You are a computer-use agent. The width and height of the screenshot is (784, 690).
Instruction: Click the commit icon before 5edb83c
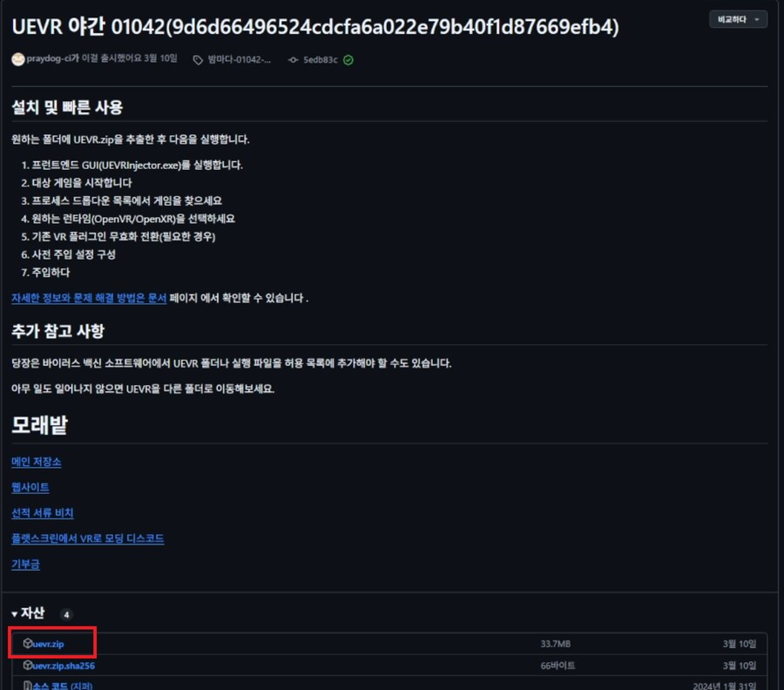[293, 60]
